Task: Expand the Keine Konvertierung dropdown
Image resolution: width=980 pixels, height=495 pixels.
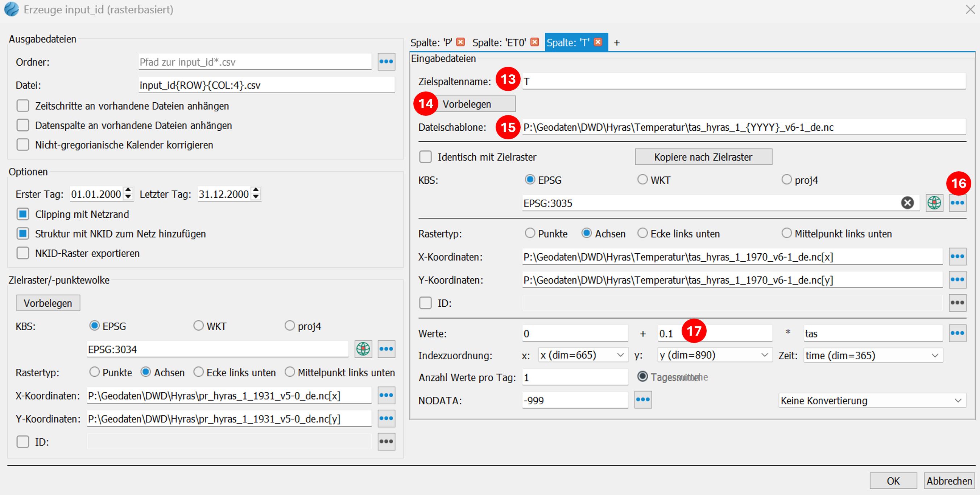Action: [872, 401]
